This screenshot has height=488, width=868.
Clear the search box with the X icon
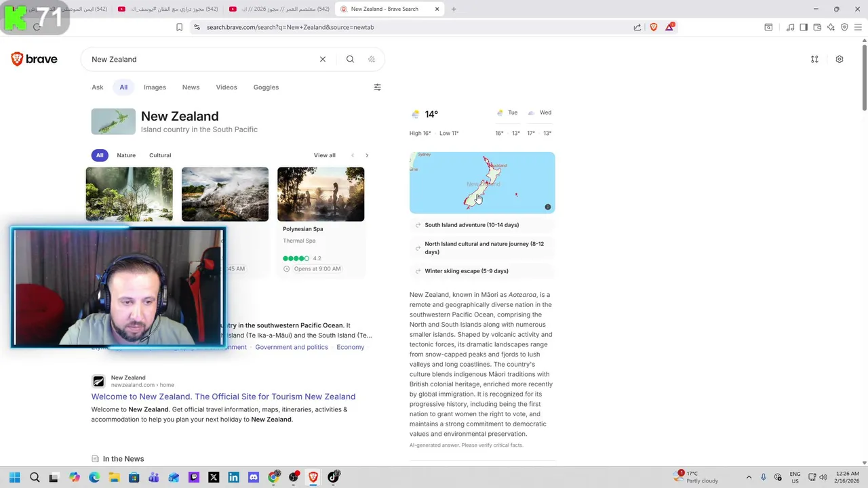pyautogui.click(x=323, y=59)
